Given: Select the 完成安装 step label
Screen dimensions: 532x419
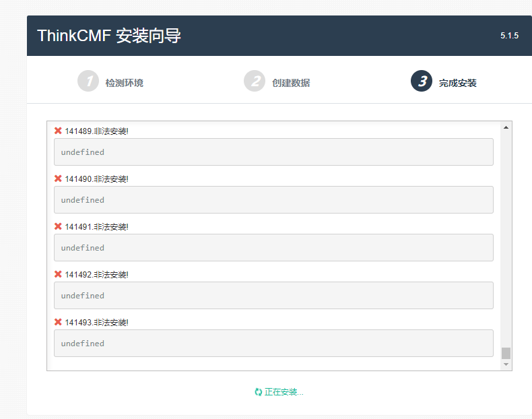Looking at the screenshot, I should (458, 83).
